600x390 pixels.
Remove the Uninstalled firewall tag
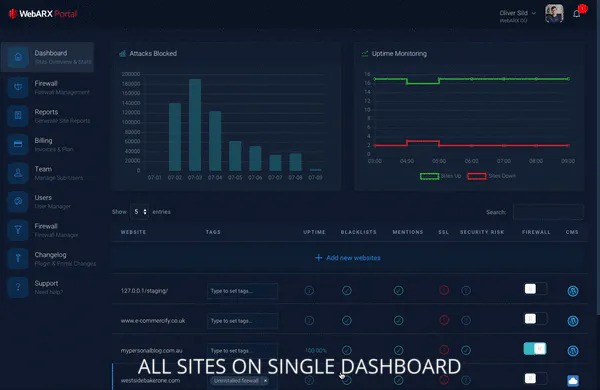[265, 380]
